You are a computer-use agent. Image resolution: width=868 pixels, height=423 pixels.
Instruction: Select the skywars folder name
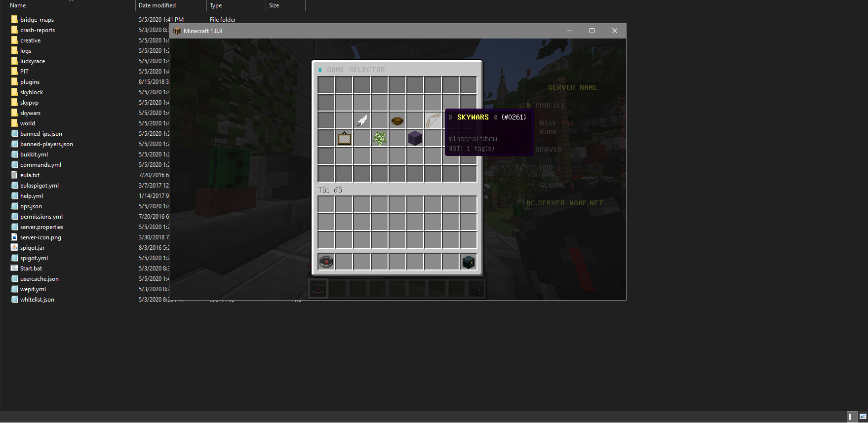[30, 113]
